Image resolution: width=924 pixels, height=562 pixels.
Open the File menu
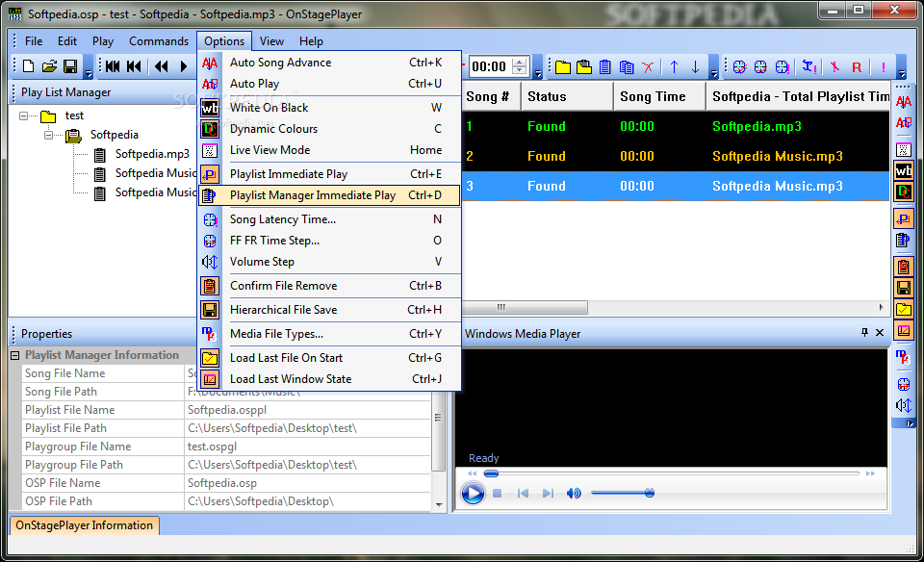(34, 41)
